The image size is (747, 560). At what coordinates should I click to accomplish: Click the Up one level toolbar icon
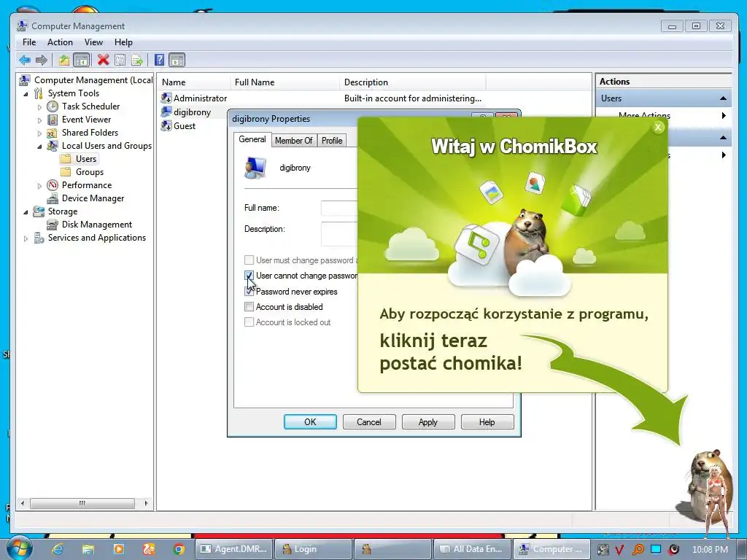(x=64, y=60)
